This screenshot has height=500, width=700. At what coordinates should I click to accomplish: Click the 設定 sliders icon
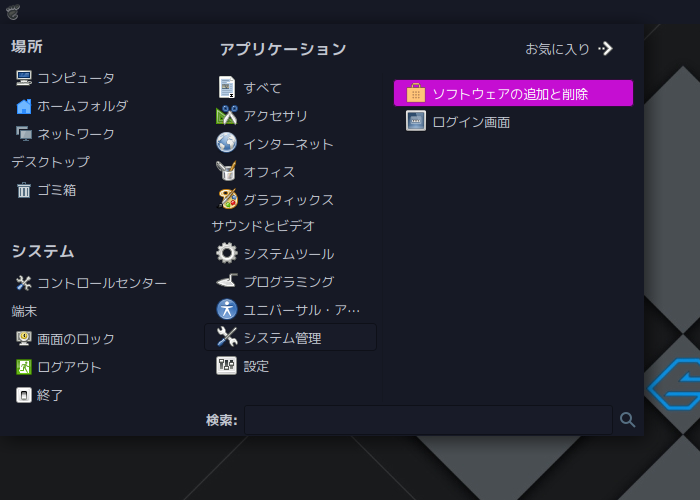pos(226,365)
